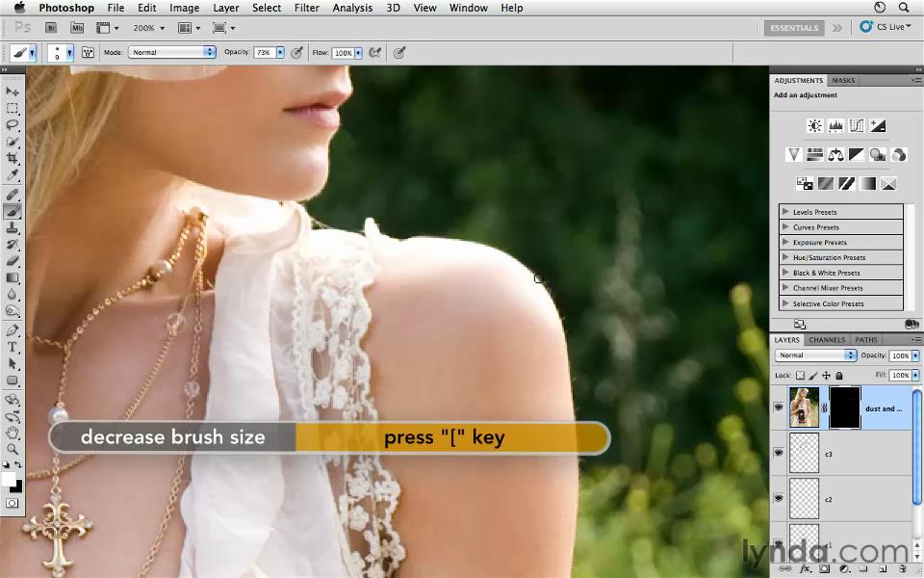Select the Lasso tool
Screen dimensions: 924x578
click(x=13, y=125)
